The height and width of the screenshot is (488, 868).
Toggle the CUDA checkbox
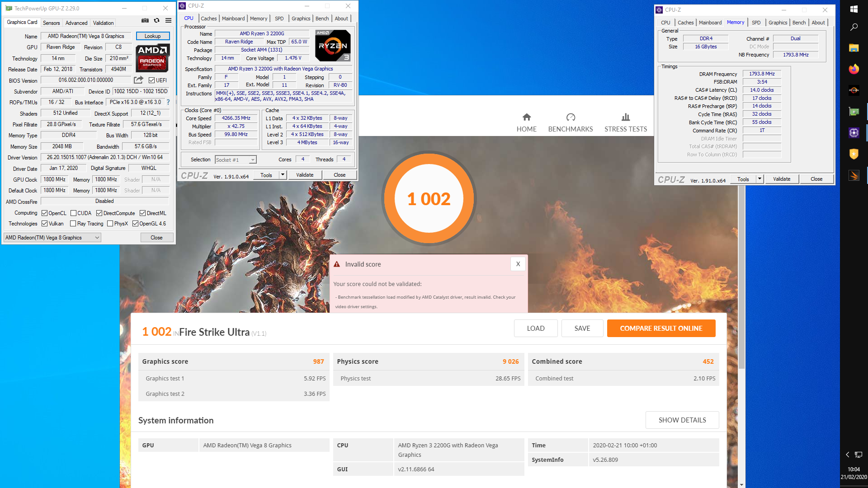coord(73,213)
